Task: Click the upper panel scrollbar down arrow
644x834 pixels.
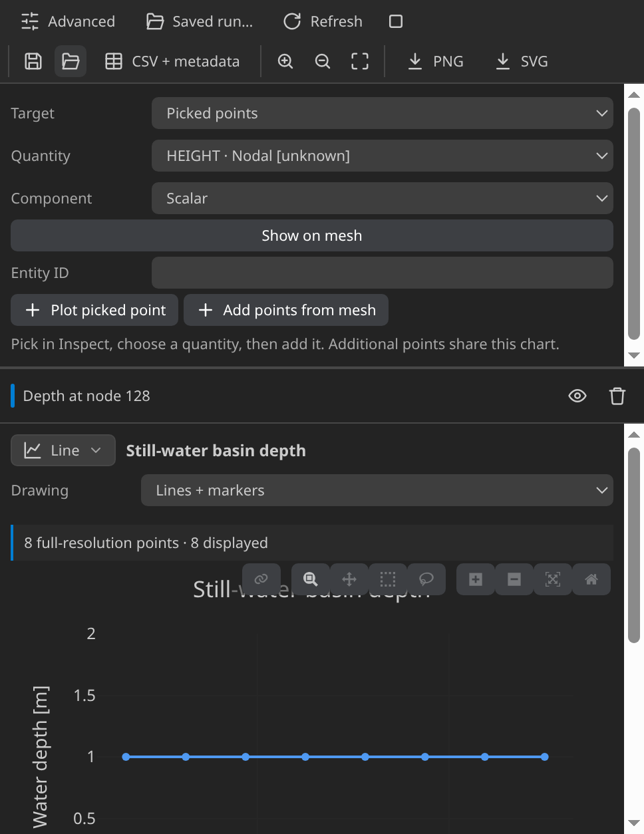Action: 634,355
